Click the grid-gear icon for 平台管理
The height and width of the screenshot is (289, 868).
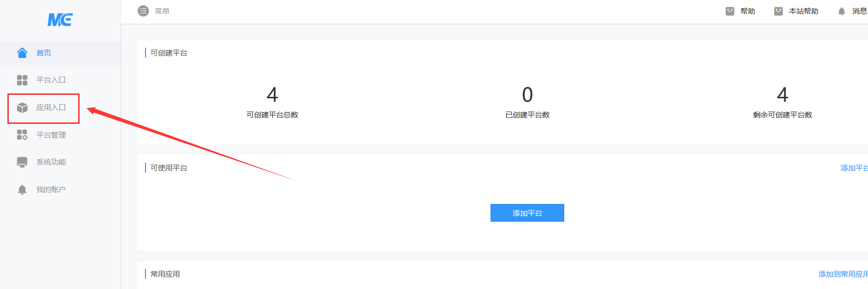pos(22,135)
